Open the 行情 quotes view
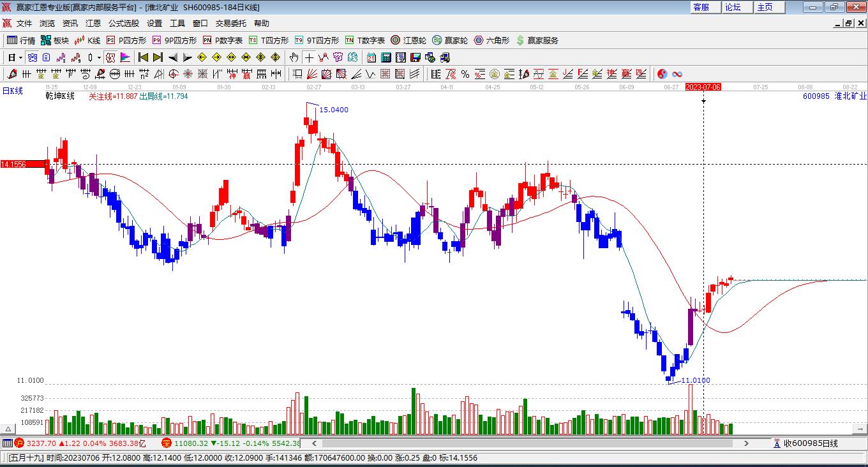 [21, 40]
